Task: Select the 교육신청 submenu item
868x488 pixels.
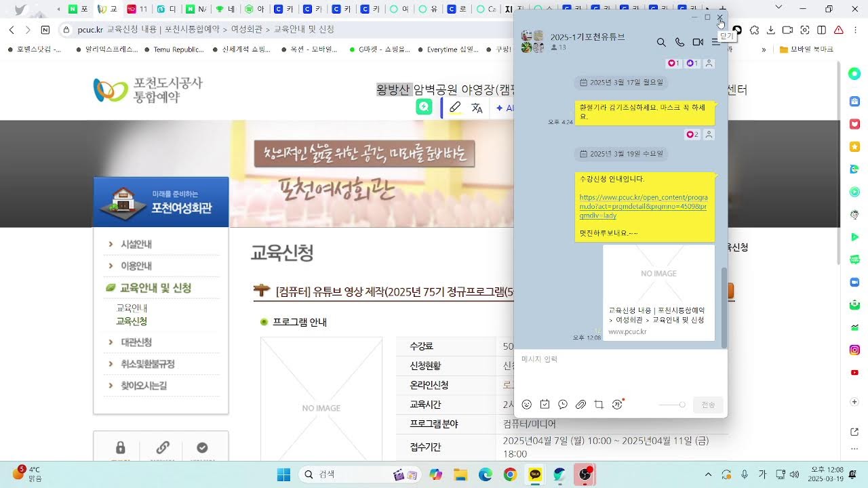Action: pos(132,321)
